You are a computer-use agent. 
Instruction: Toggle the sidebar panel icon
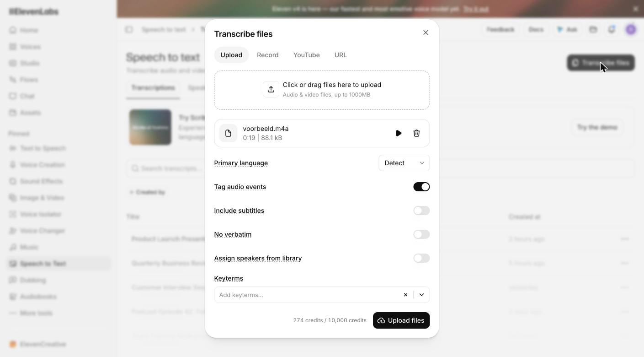tap(129, 29)
